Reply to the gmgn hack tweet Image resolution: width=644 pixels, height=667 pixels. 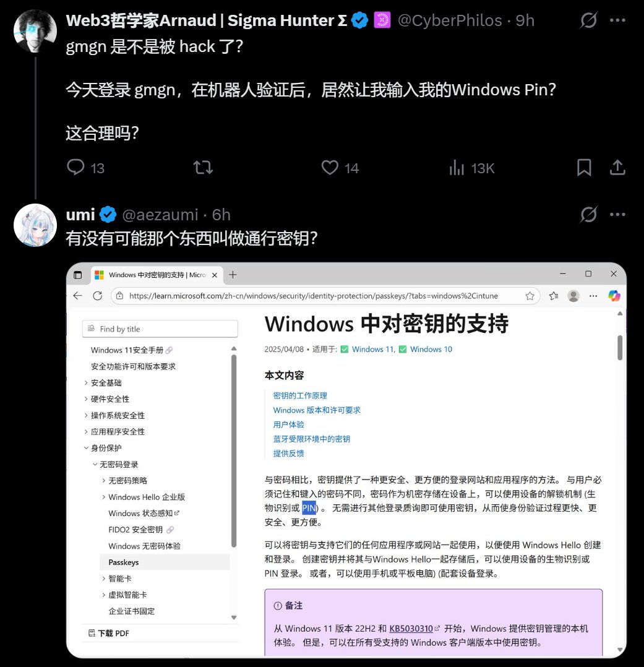coord(75,167)
